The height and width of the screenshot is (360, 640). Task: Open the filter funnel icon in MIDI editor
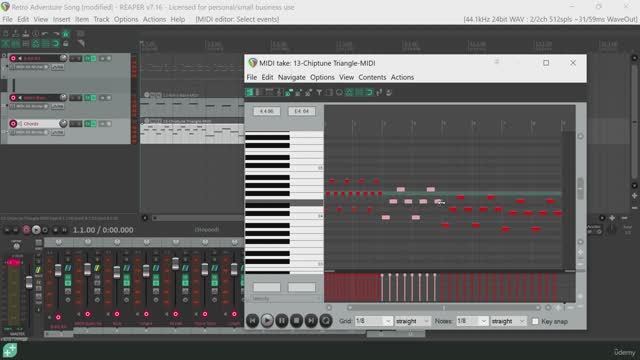pyautogui.click(x=319, y=93)
